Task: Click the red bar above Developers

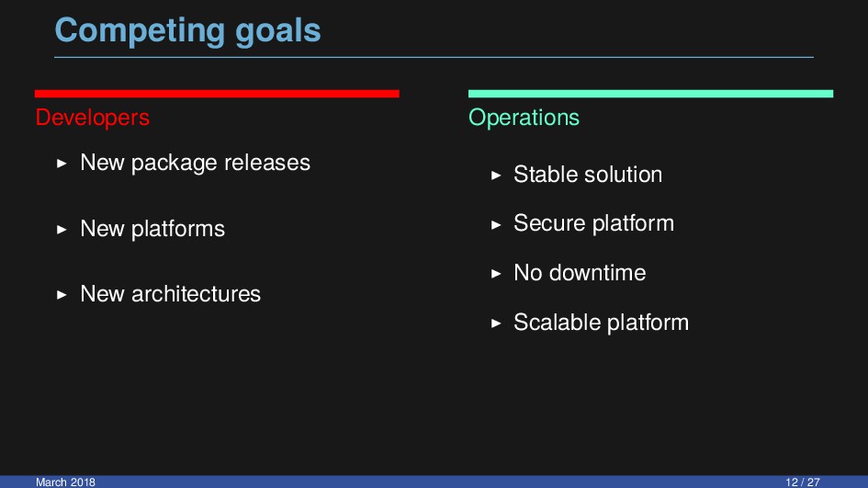Action: pos(217,94)
